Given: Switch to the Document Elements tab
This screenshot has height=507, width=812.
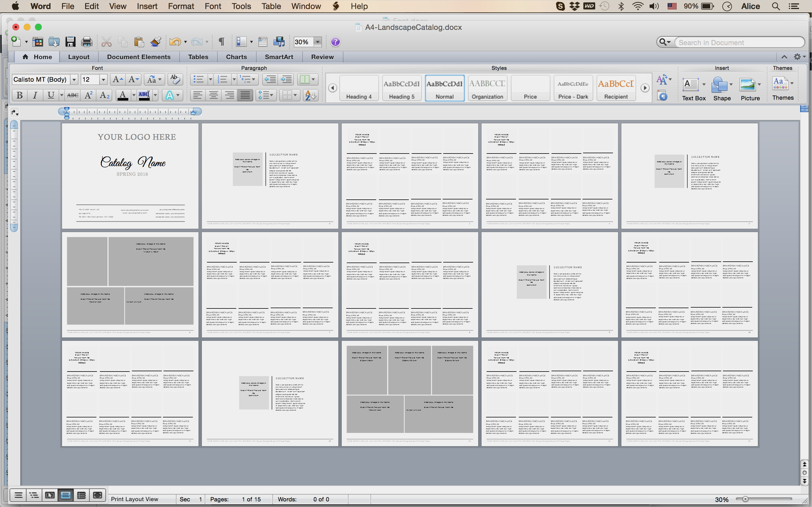Looking at the screenshot, I should [x=139, y=57].
